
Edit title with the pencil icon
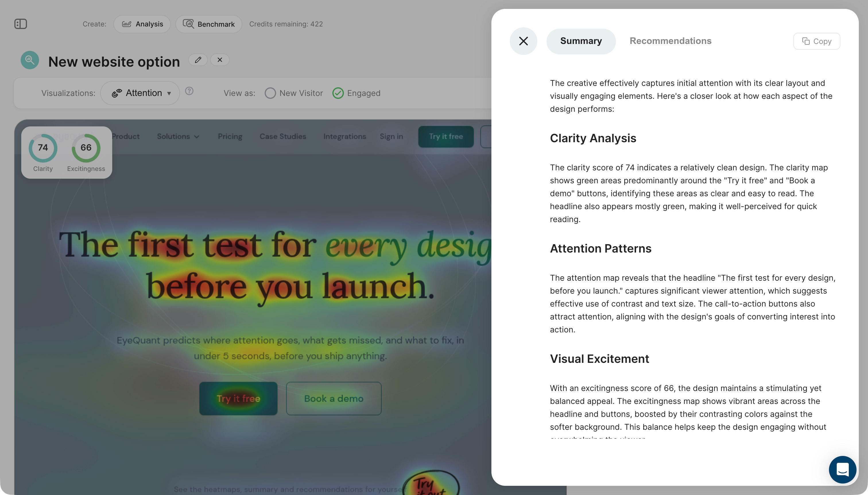pyautogui.click(x=198, y=60)
